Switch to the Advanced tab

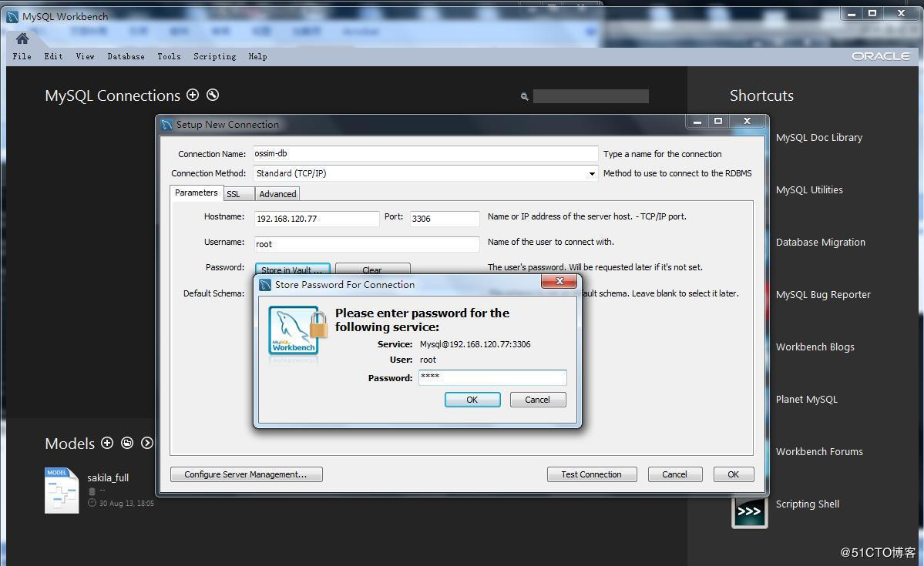coord(277,194)
